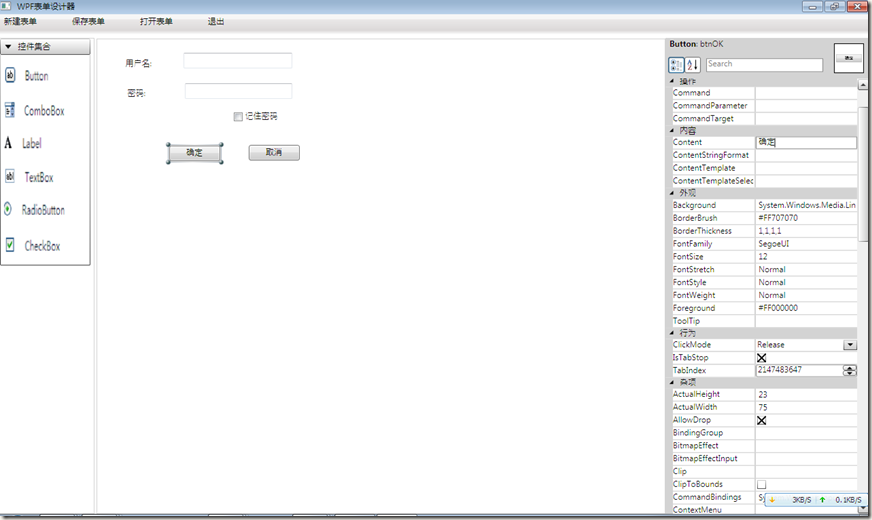Select the ToolTip property row
This screenshot has width=872, height=520.
[x=764, y=321]
